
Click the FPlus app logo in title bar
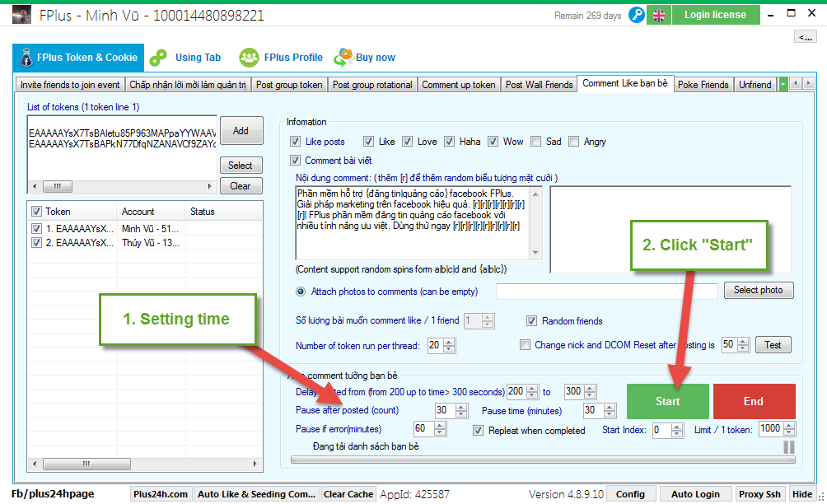[21, 15]
